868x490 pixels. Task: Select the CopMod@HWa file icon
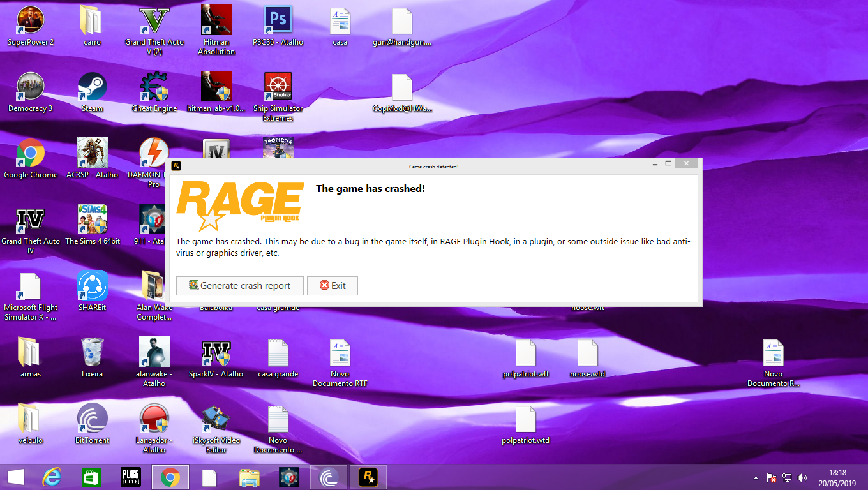402,93
